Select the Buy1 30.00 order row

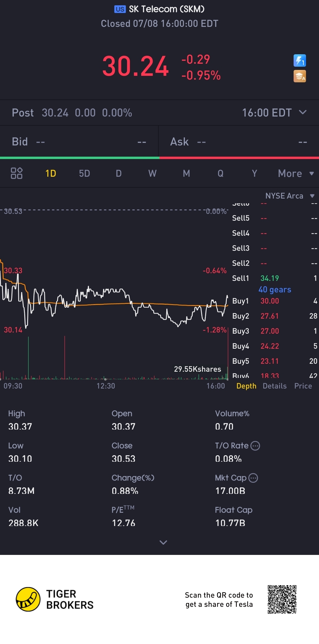(x=274, y=301)
